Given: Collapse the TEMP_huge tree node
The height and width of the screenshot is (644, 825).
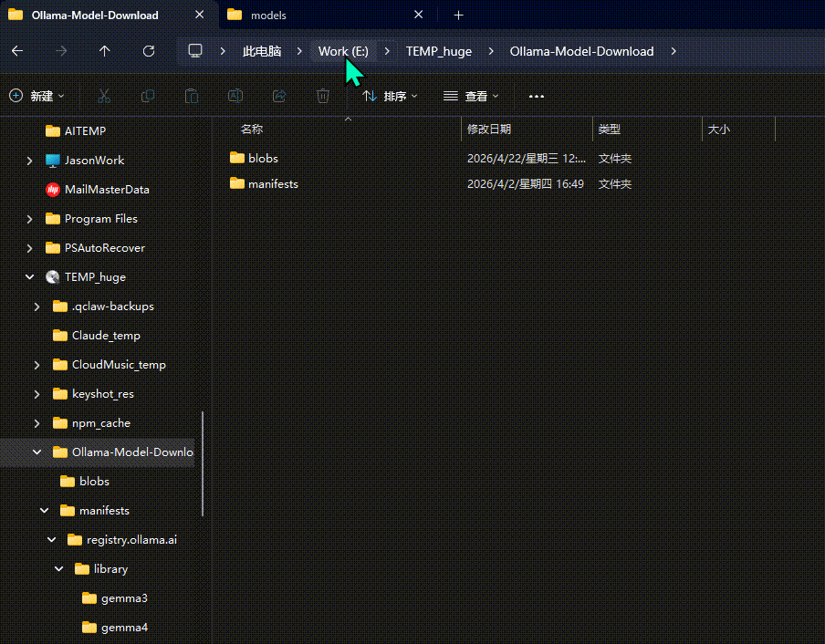Looking at the screenshot, I should click(x=30, y=277).
